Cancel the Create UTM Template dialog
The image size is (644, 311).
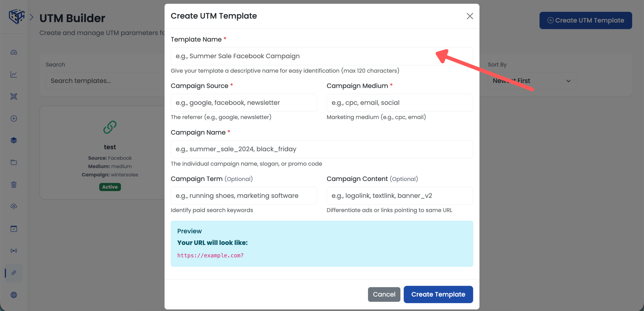pos(384,294)
